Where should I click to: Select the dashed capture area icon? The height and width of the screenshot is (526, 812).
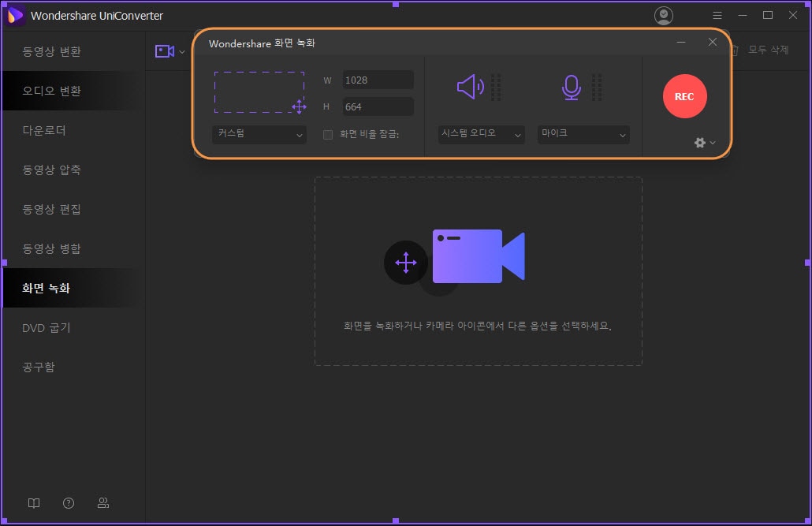(259, 92)
